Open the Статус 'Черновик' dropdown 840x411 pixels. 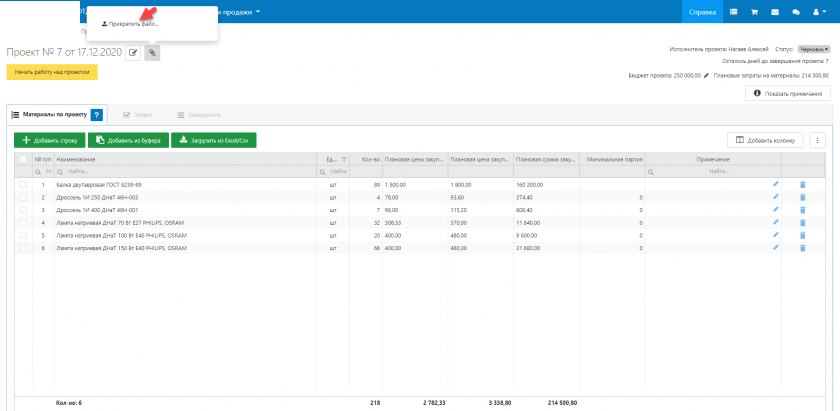point(812,49)
